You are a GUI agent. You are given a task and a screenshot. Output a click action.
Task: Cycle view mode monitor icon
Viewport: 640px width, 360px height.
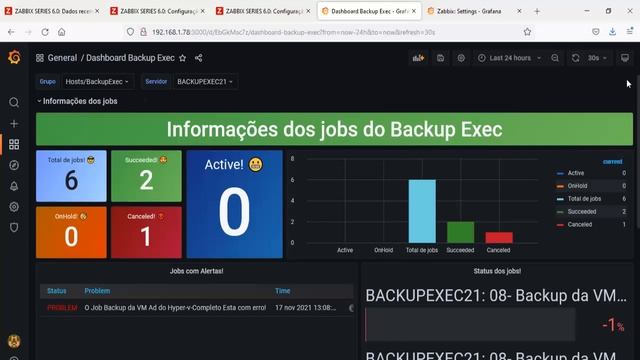coord(625,58)
